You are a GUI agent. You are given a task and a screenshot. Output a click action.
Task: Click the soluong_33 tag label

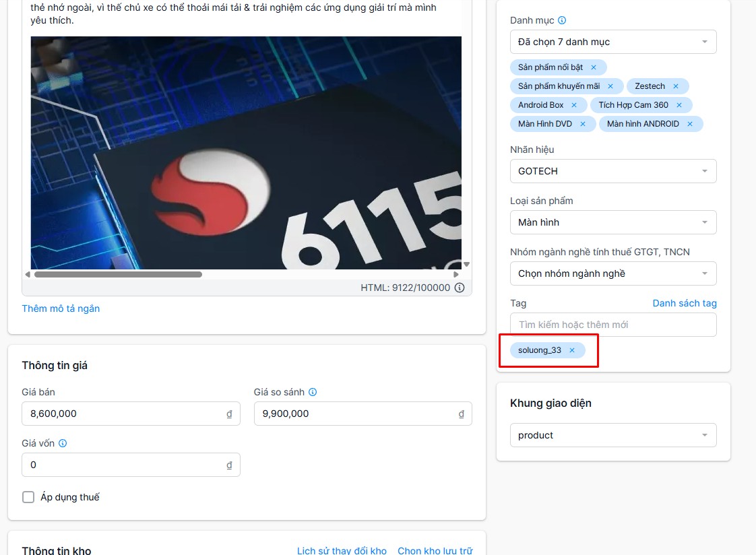point(540,350)
